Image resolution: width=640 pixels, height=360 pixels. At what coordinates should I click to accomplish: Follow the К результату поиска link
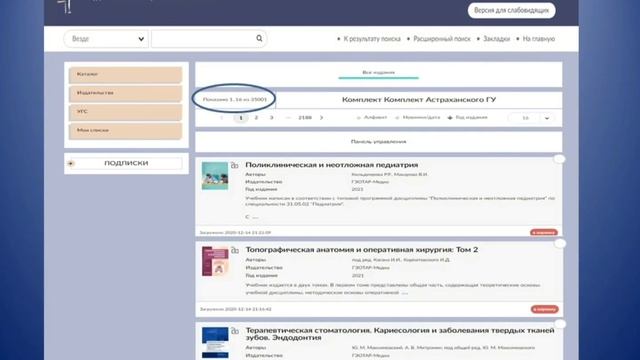pos(372,39)
